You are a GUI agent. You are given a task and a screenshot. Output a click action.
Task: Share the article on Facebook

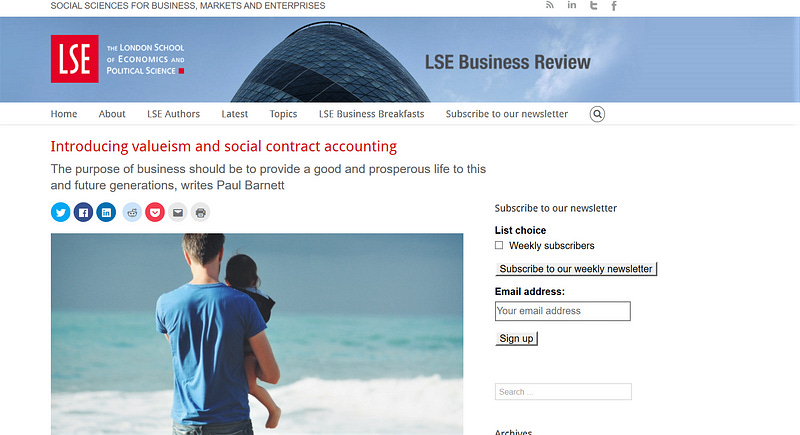pos(83,212)
